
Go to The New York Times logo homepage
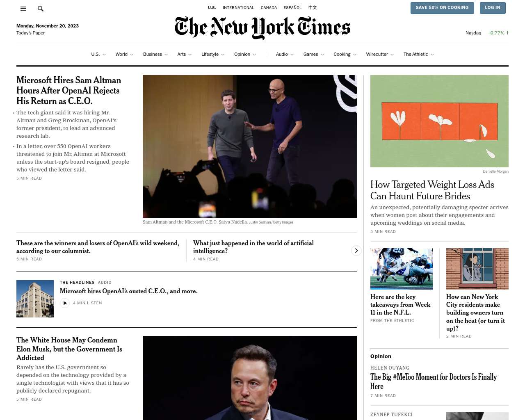coord(262,27)
